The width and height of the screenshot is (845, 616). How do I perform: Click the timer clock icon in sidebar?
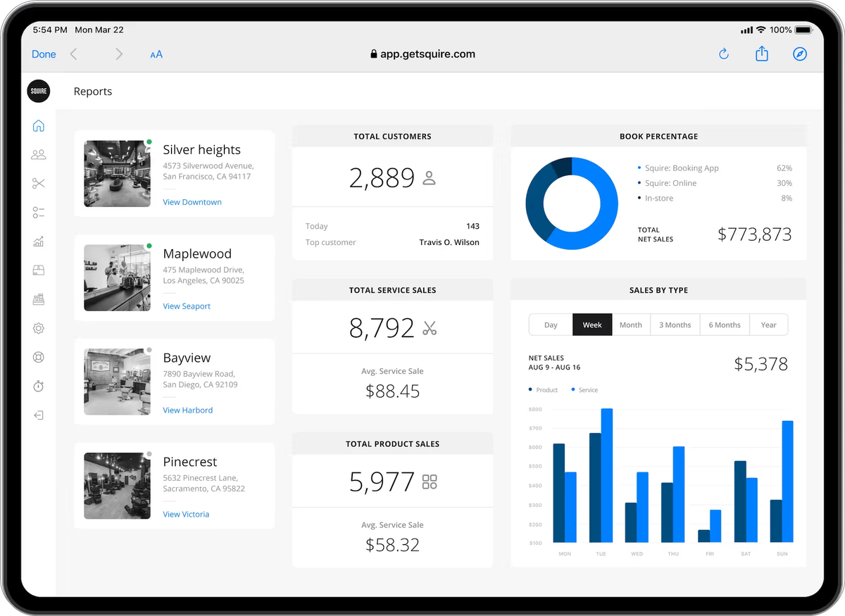[x=39, y=386]
